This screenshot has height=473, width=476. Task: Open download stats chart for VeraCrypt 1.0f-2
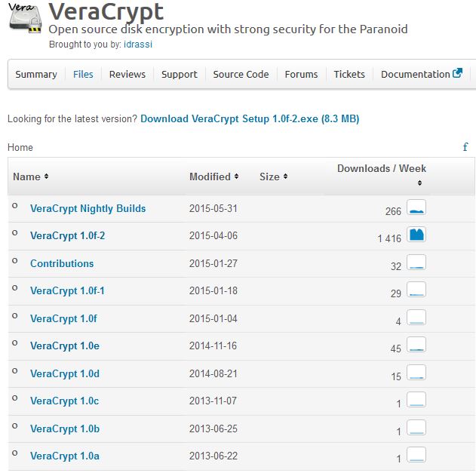coord(416,235)
